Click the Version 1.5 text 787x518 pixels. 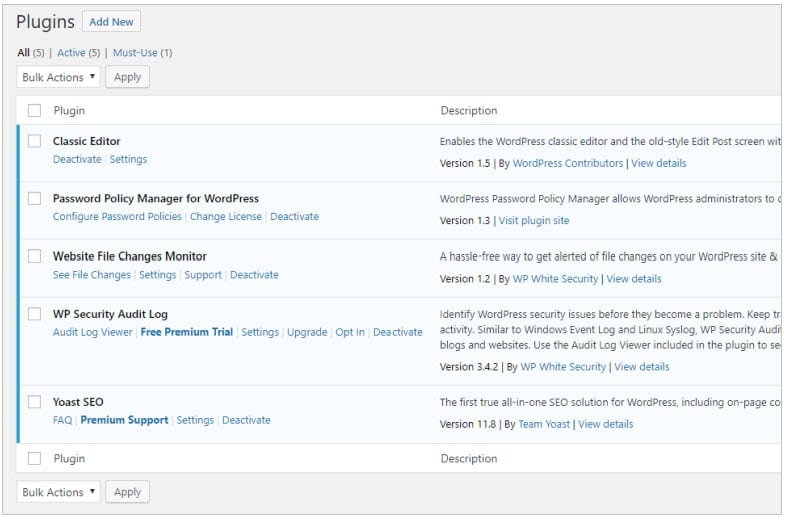(x=465, y=163)
